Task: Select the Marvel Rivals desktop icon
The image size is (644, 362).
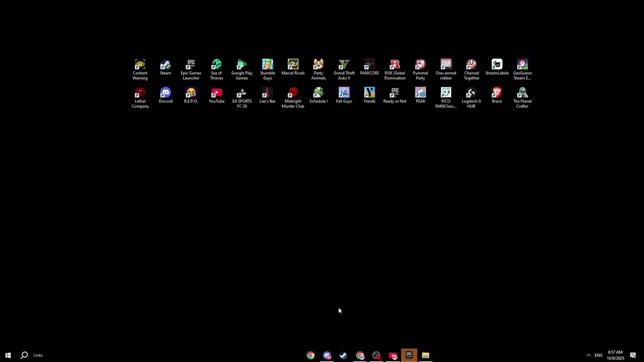Action: tap(293, 67)
